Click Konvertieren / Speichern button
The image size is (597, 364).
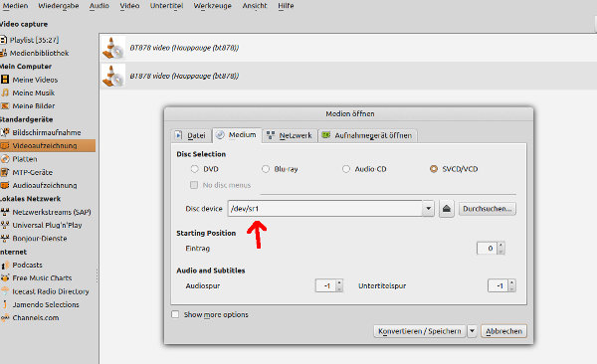point(420,331)
